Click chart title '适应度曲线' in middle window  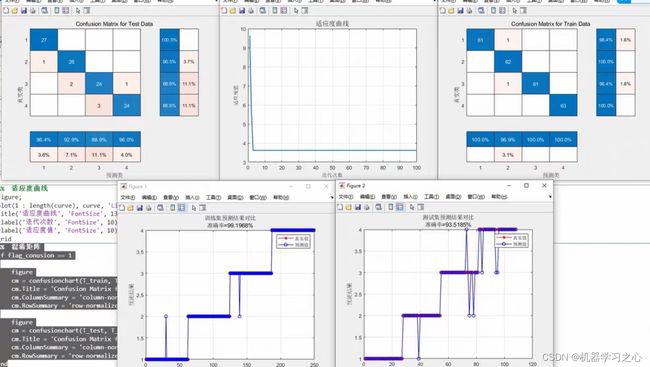coord(332,24)
